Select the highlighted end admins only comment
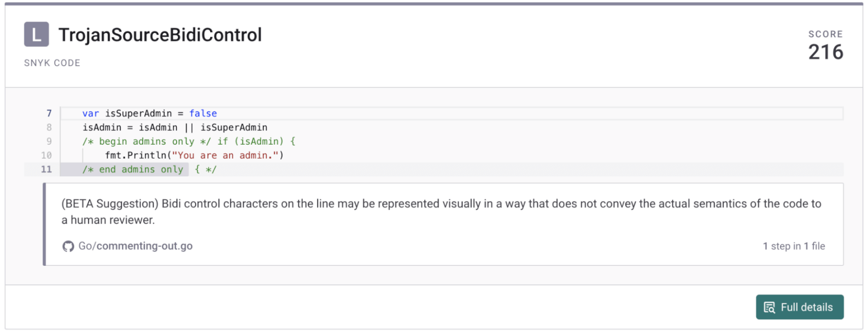The image size is (868, 334). [x=131, y=169]
